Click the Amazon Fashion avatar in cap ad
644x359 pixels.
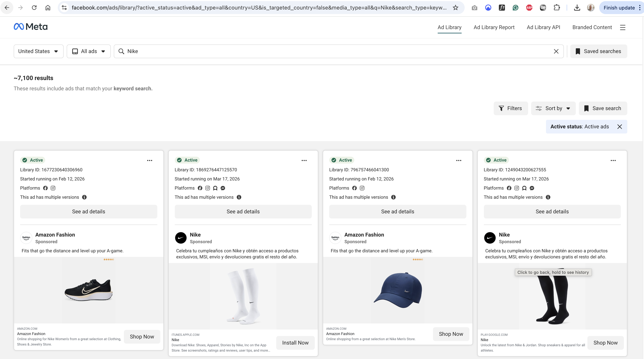[335, 238]
